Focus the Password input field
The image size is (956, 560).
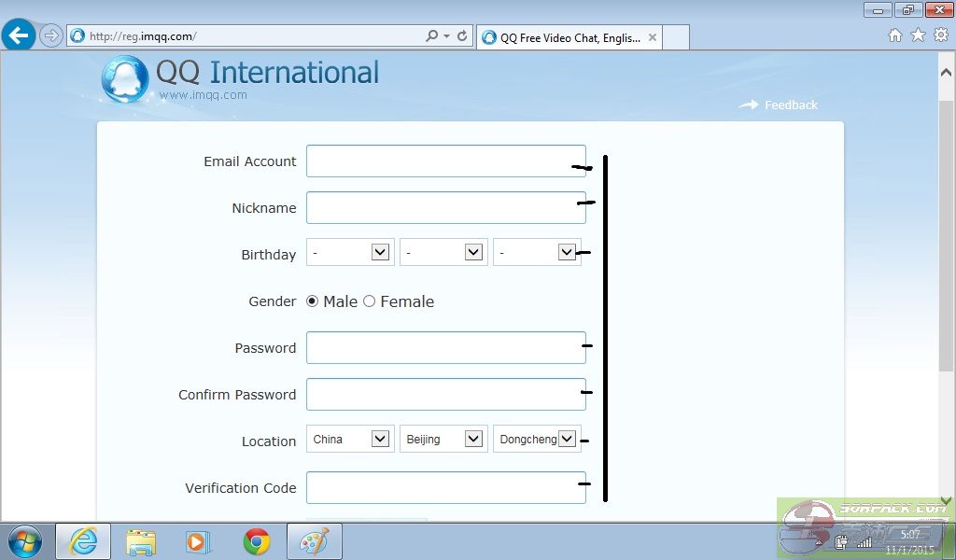pos(445,348)
